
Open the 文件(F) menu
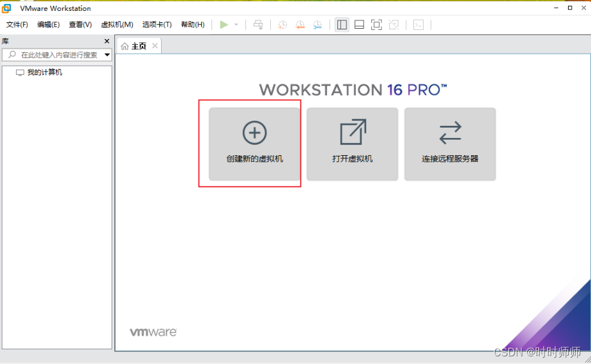pos(17,24)
